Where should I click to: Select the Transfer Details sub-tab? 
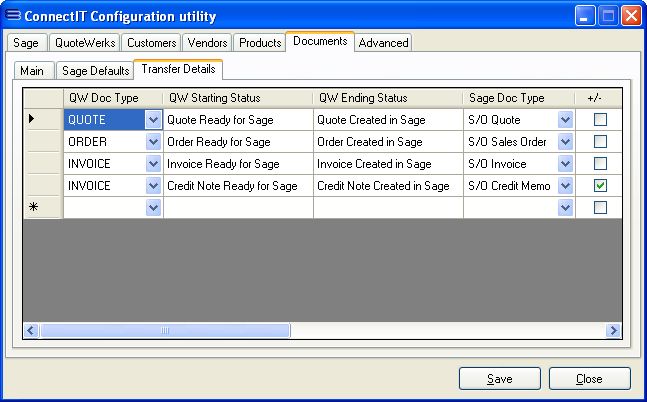(x=178, y=69)
